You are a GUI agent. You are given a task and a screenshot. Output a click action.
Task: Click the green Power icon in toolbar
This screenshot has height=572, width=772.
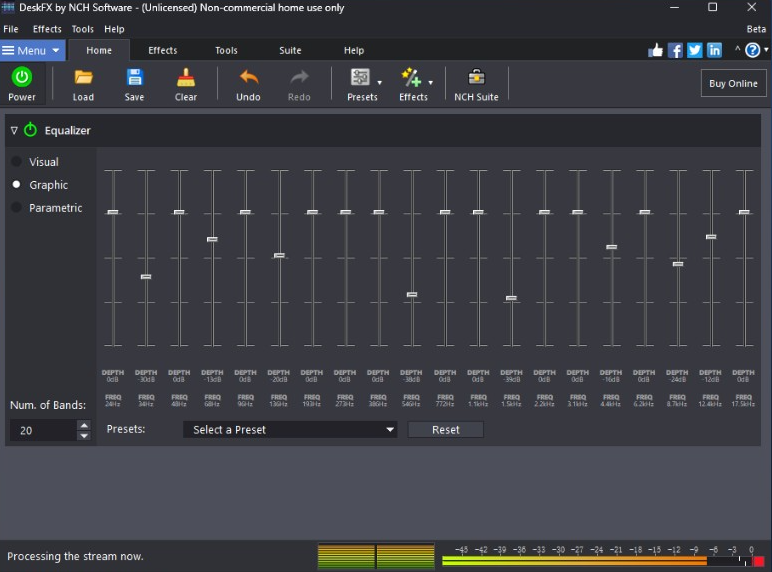[x=21, y=77]
